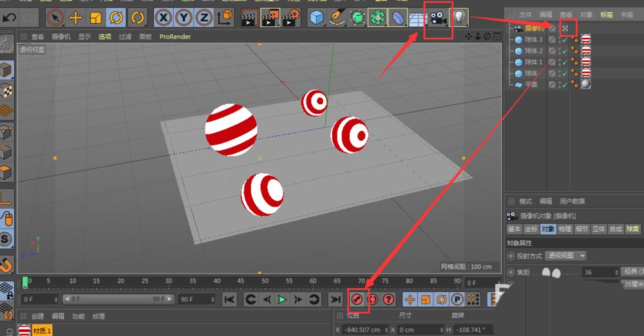Open the 经典 focal length preset dropdown
Viewport: 644px width, 336px height.
click(631, 272)
